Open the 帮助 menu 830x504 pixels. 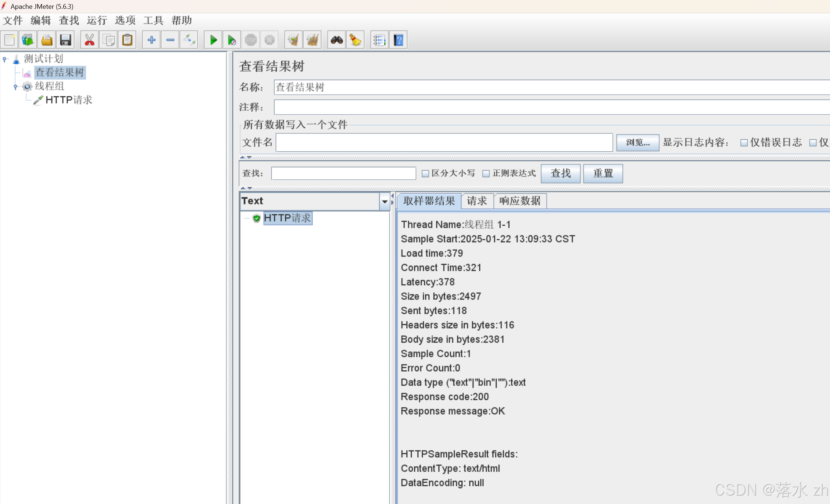(182, 20)
